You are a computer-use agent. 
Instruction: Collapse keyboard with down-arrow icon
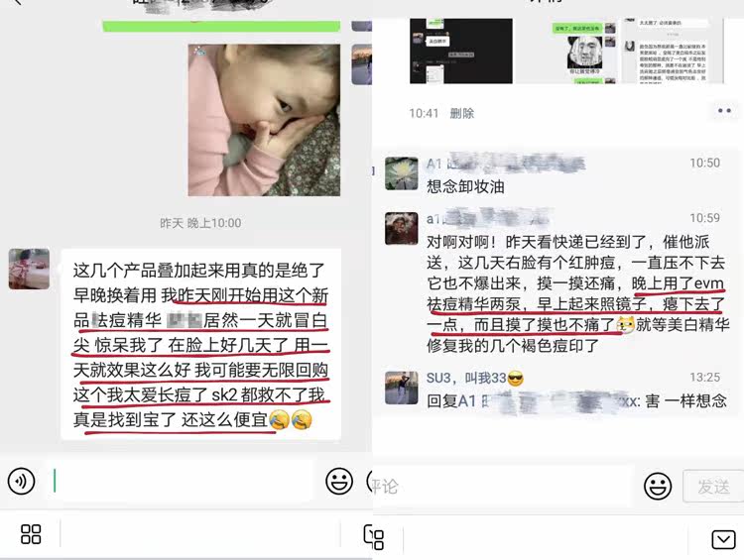[723, 539]
